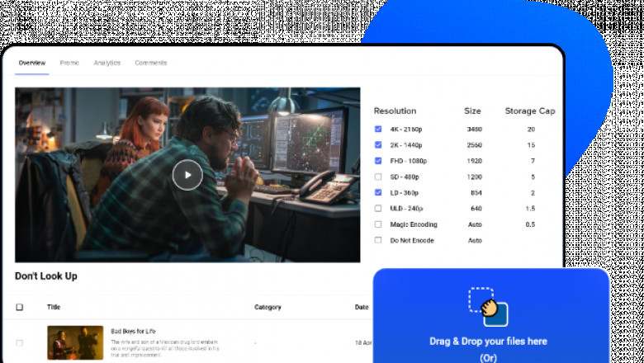Switch to the Analytics tab
644x363 pixels.
click(x=107, y=63)
